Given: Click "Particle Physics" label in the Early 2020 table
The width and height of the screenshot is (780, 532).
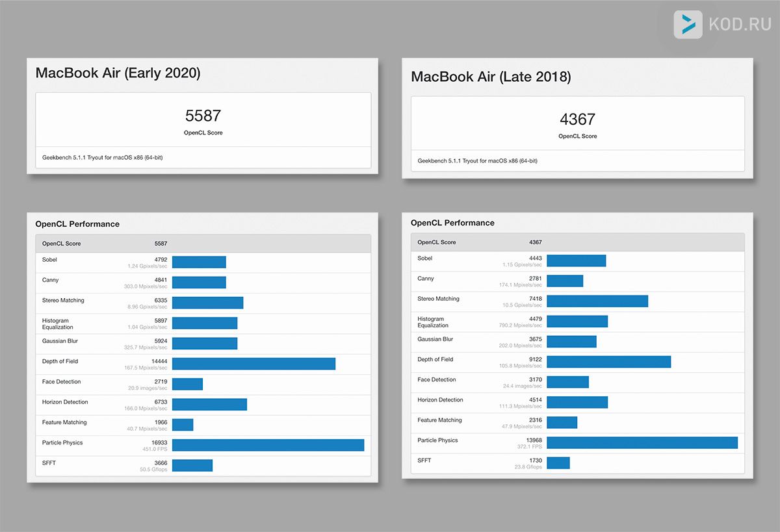Looking at the screenshot, I should coord(62,443).
